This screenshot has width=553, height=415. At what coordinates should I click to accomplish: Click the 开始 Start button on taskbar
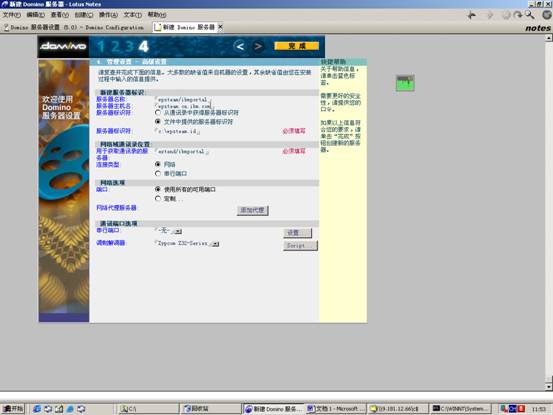coord(13,409)
